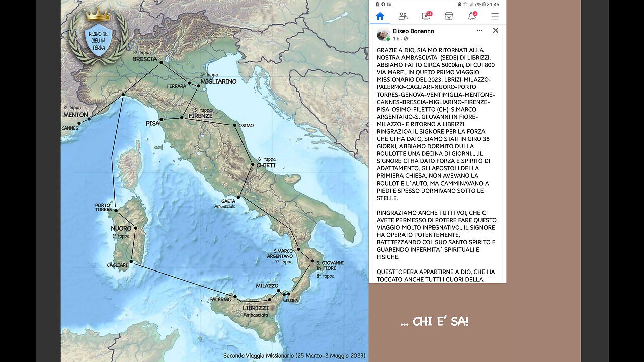Open Eliseo Bonanno's profile picture
The image size is (644, 362).
click(383, 34)
